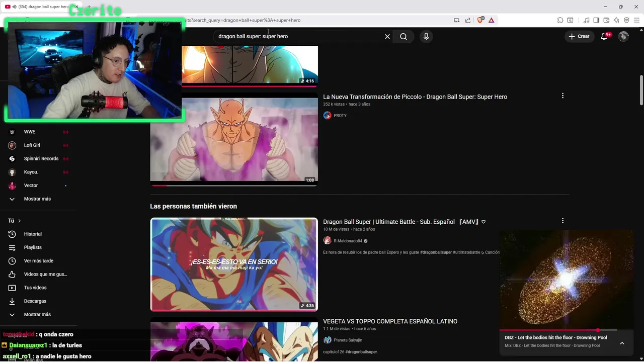Viewport: 644px width, 362px height.
Task: Click the share page icon in address bar
Action: 468,20
